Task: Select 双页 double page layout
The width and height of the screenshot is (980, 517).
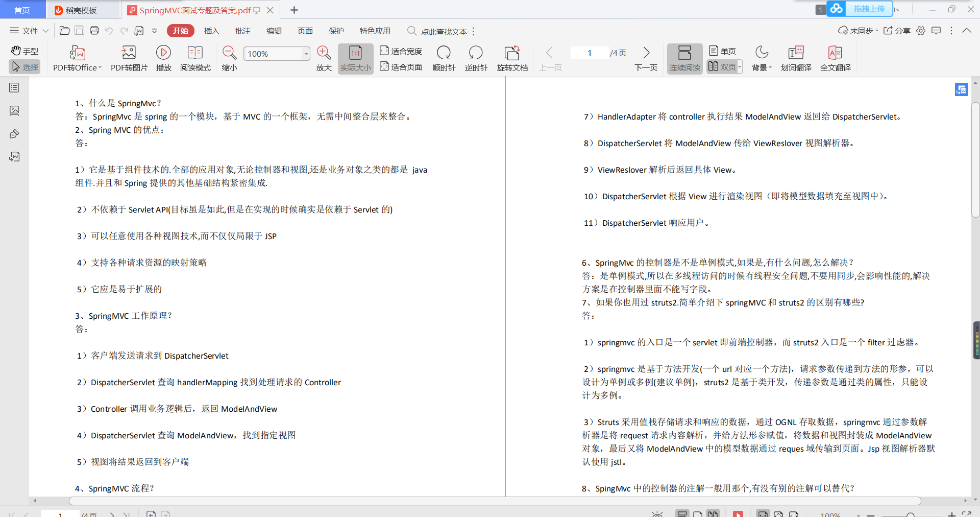Action: [x=722, y=67]
